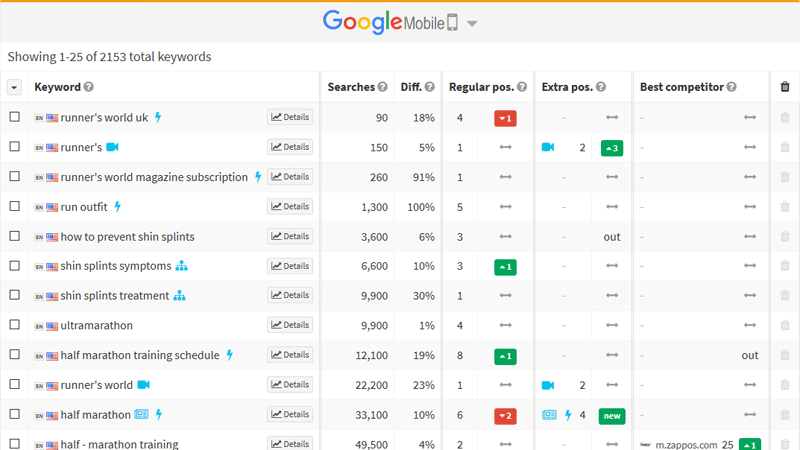The width and height of the screenshot is (800, 450).
Task: Check the how to prevent shin splints row
Action: pyautogui.click(x=14, y=236)
